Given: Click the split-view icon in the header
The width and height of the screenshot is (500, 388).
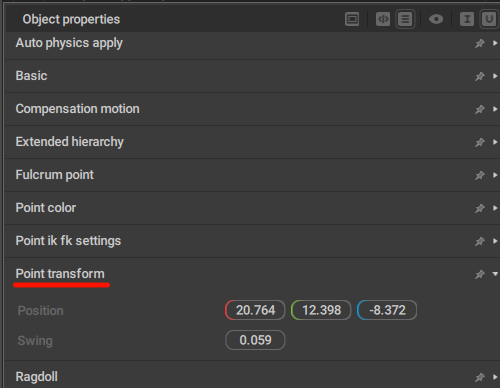Looking at the screenshot, I should 383,19.
